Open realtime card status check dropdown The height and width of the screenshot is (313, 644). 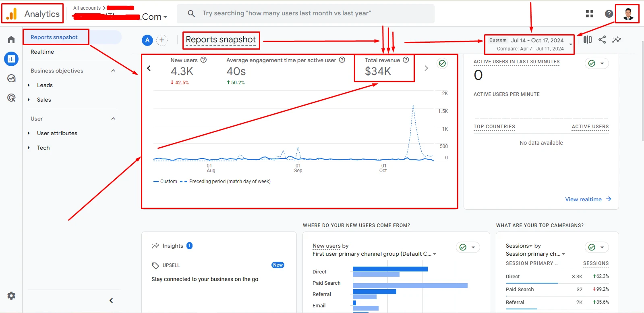(x=597, y=63)
